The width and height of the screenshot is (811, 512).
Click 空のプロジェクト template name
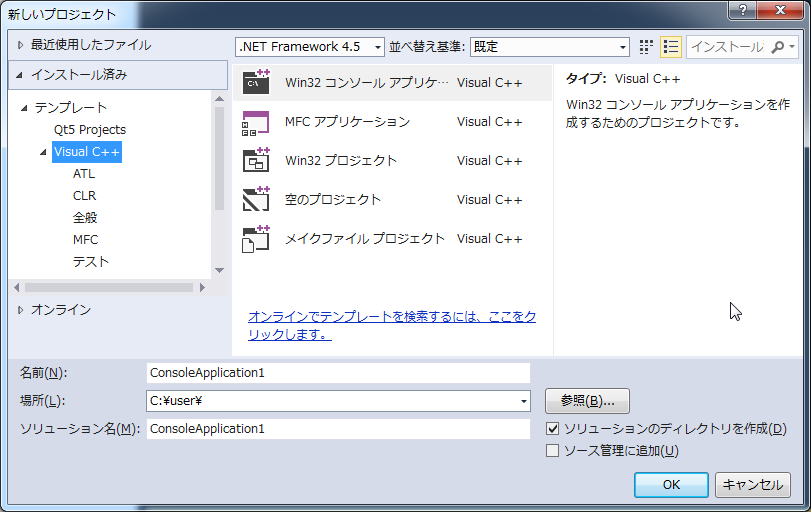333,200
